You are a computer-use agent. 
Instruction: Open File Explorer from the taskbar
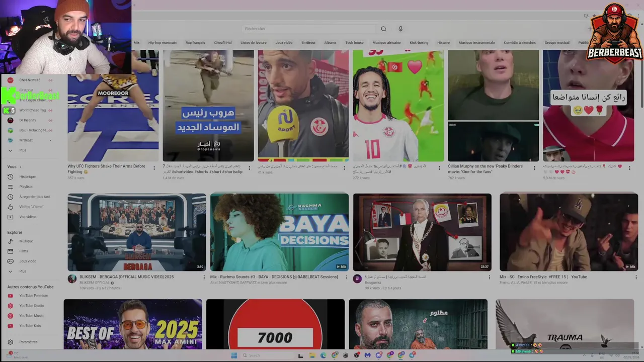pos(312,355)
